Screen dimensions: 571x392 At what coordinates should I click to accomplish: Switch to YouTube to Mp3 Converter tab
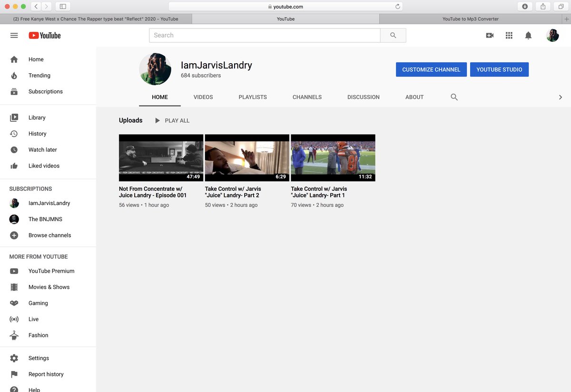[x=471, y=19]
